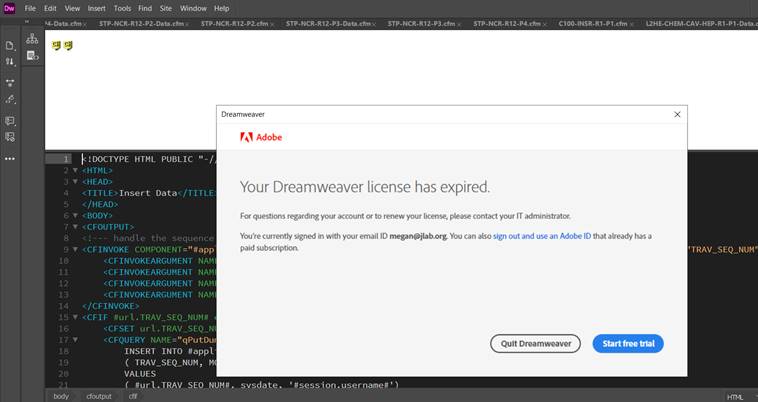Screen dimensions: 758x402
Task: Click the File Management arrows icon
Action: click(10, 62)
